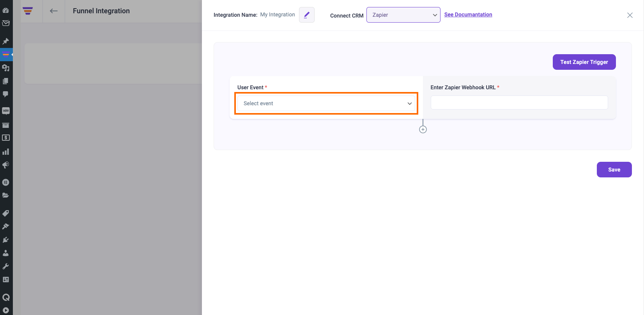Viewport: 644px width, 315px height.
Task: Open the See Documantation link
Action: click(x=468, y=14)
